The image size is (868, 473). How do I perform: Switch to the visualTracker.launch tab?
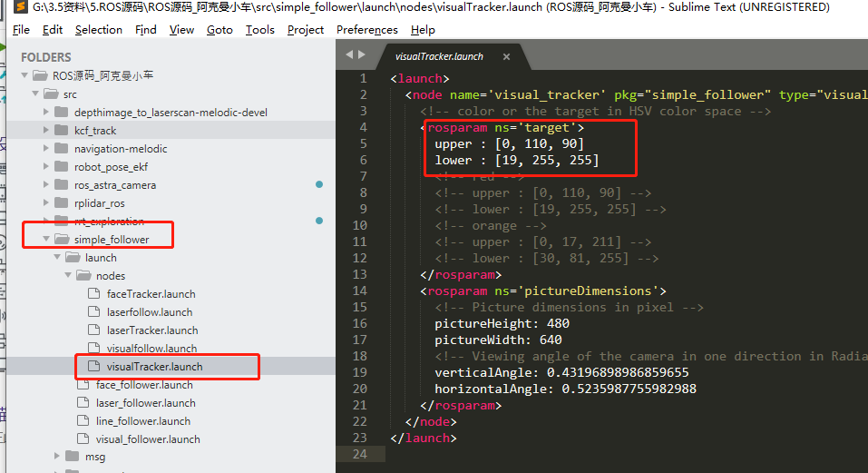[439, 56]
